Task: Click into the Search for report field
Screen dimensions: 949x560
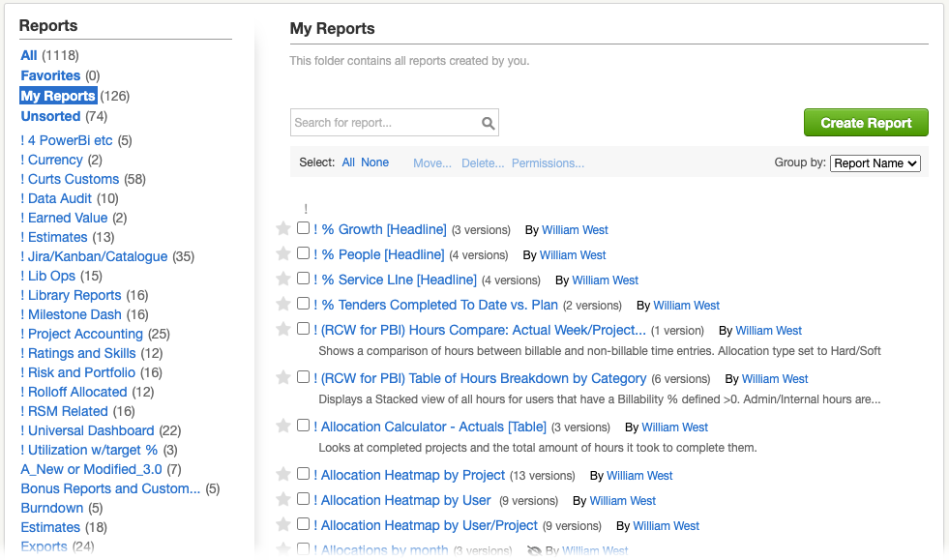Action: tap(385, 123)
